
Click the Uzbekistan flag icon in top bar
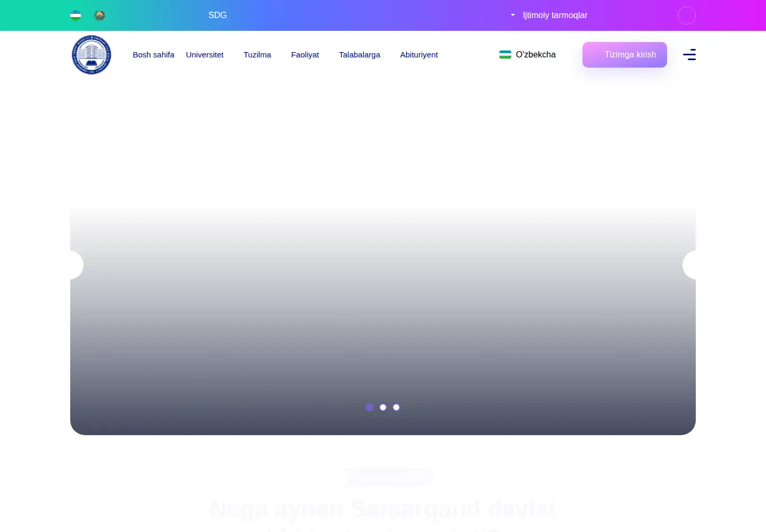pos(76,15)
